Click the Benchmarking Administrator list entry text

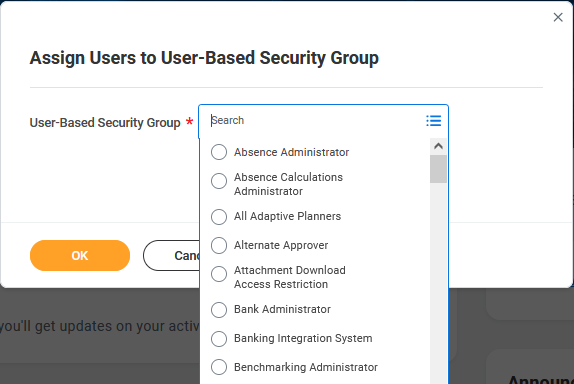pos(306,367)
